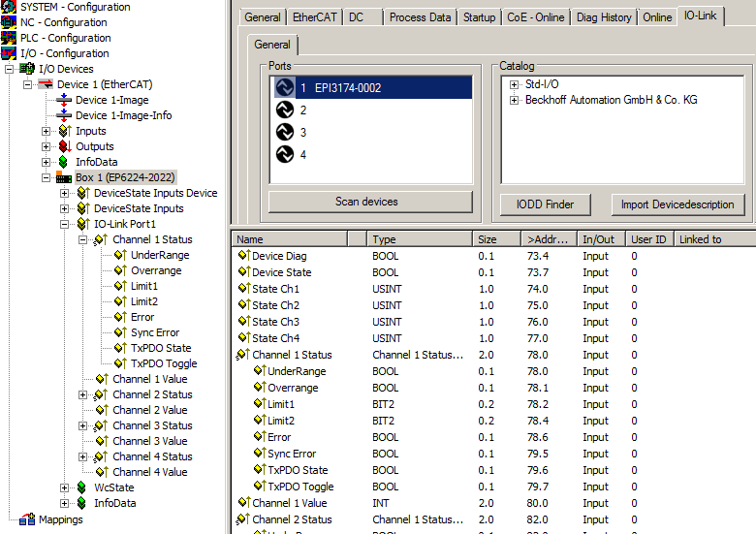Collapse Channel 1 Status in tree
This screenshot has width=756, height=534.
[83, 239]
